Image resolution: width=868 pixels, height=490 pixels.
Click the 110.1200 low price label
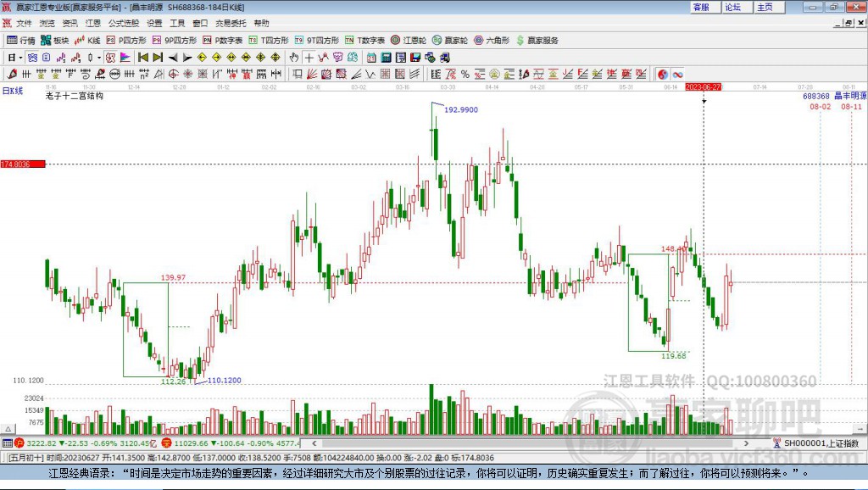[224, 381]
